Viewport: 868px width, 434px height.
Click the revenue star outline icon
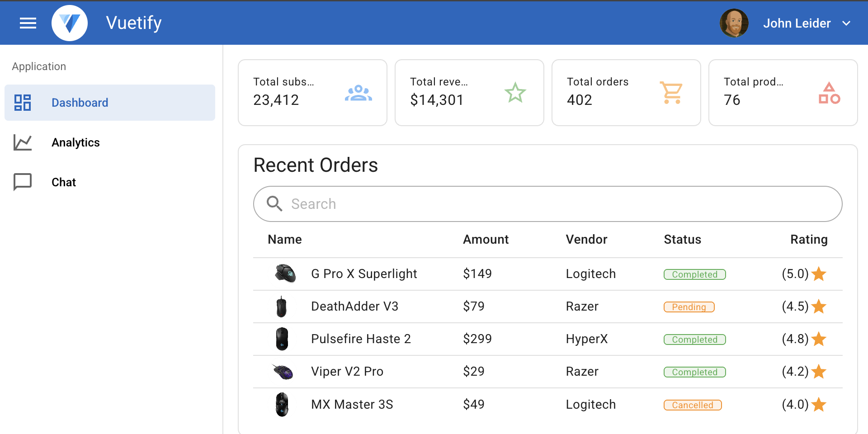click(x=515, y=93)
